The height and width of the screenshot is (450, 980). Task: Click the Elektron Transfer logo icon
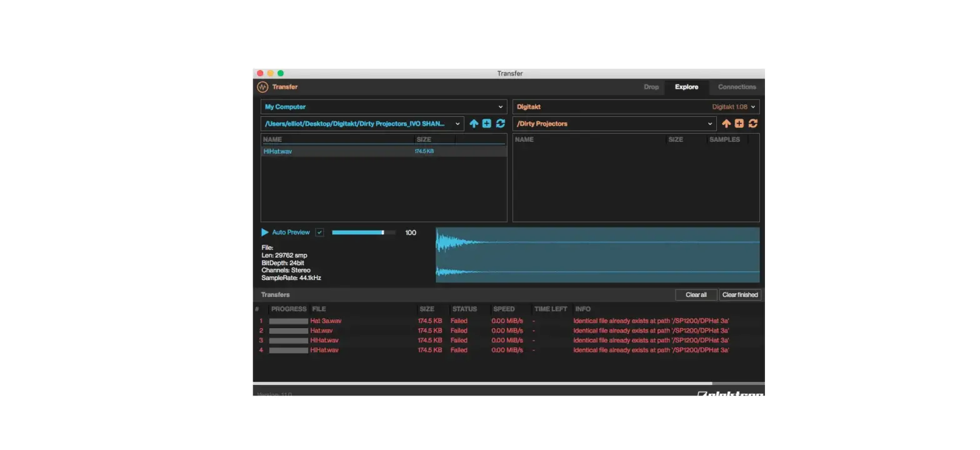coord(262,87)
